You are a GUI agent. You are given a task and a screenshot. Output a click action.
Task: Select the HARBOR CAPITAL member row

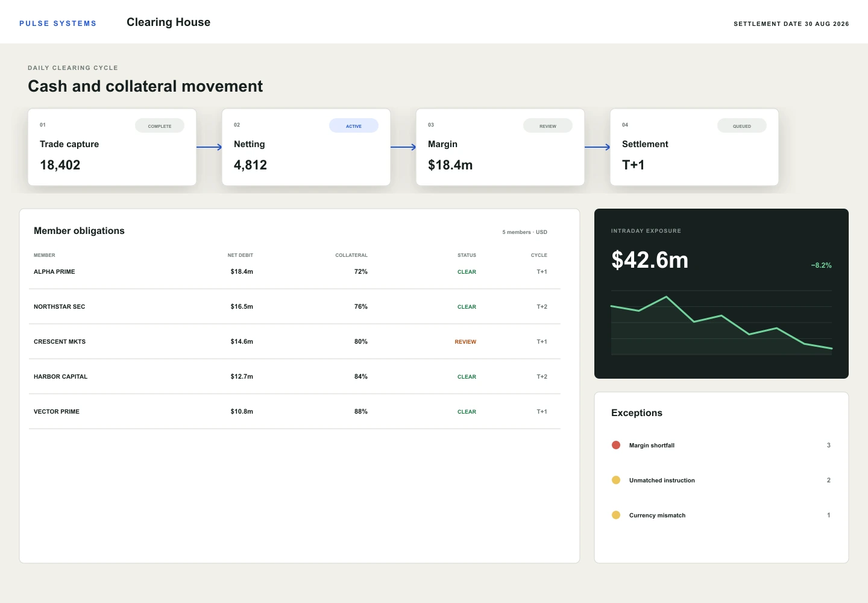pyautogui.click(x=295, y=377)
